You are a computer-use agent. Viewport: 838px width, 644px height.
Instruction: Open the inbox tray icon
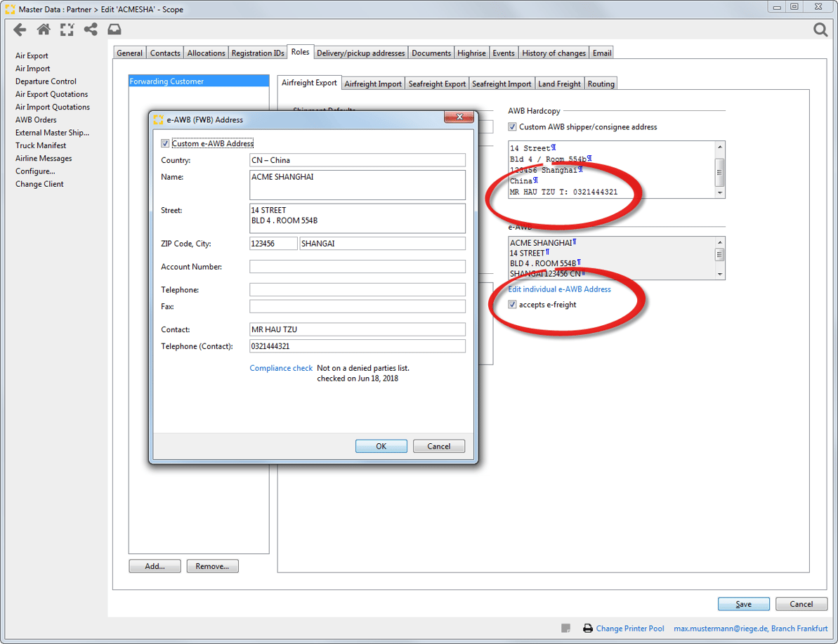point(114,29)
